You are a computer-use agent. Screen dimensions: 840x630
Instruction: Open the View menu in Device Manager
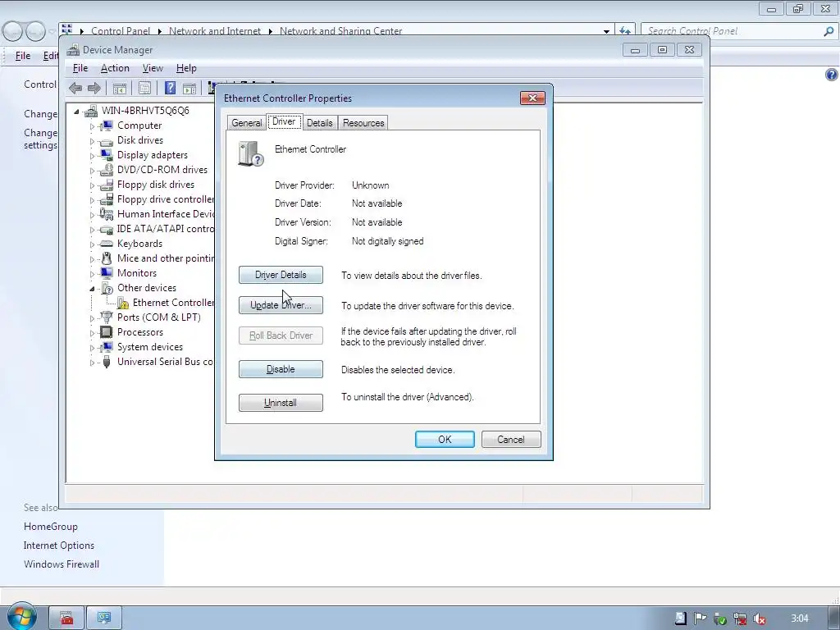click(x=153, y=68)
